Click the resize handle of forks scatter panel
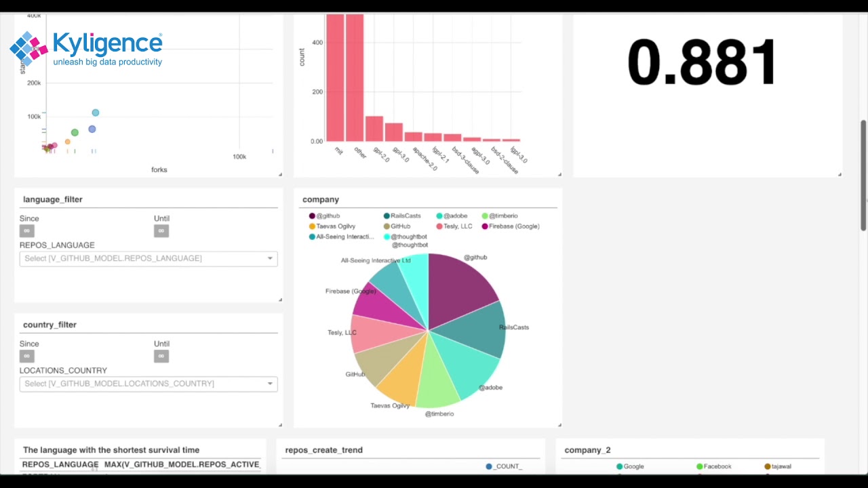The width and height of the screenshot is (868, 488). 280,174
